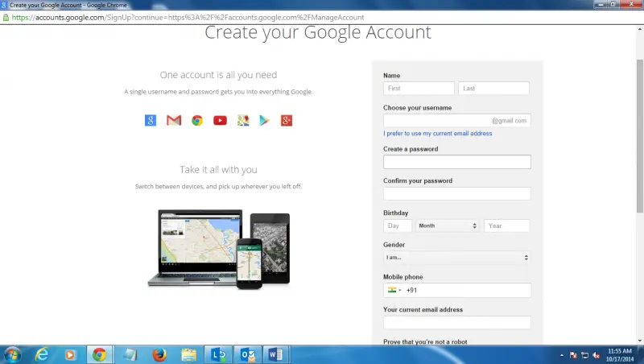Click the Google Maps icon
Screen dimensions: 644x364
pos(243,120)
